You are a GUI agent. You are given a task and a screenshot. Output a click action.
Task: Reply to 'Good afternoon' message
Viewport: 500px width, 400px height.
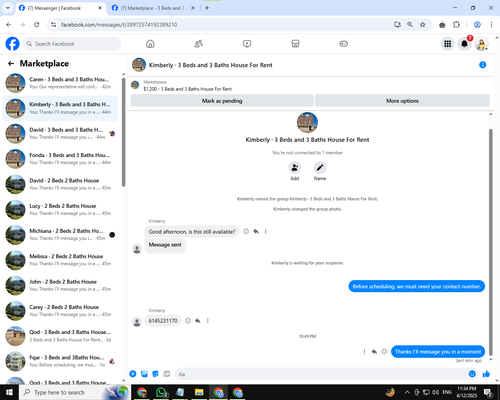(x=256, y=231)
